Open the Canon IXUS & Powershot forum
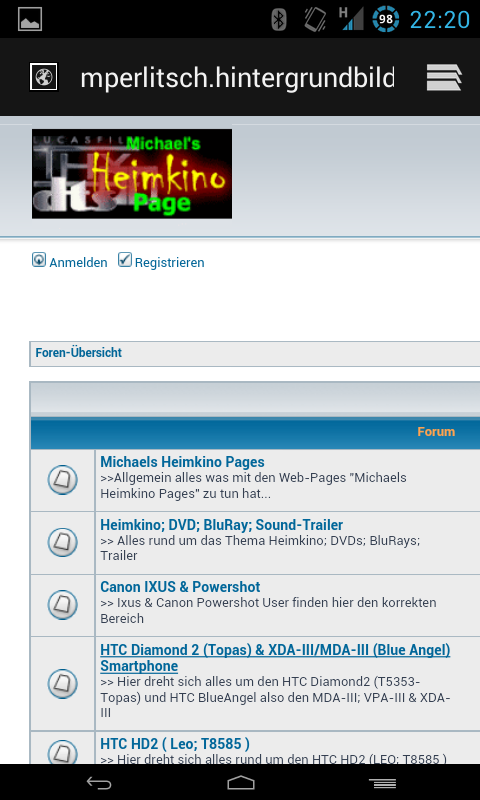Screen dimensions: 480x800 click(x=180, y=587)
